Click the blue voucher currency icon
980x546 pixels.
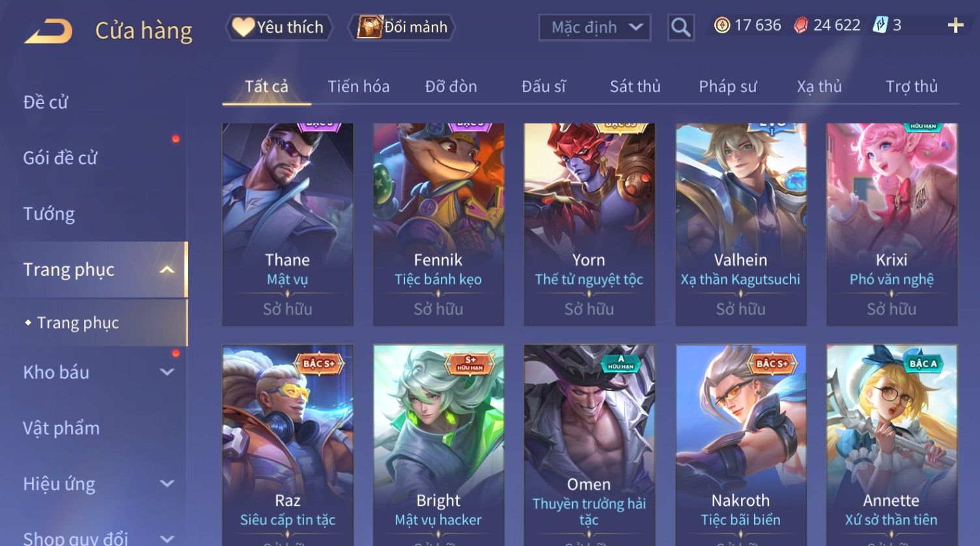tap(880, 25)
